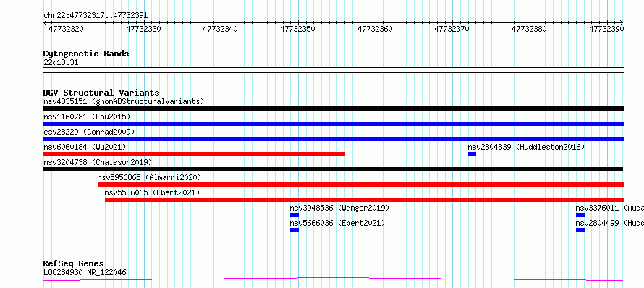Click the black bar of nsv3204738
The image size is (644, 288).
[x=333, y=169]
